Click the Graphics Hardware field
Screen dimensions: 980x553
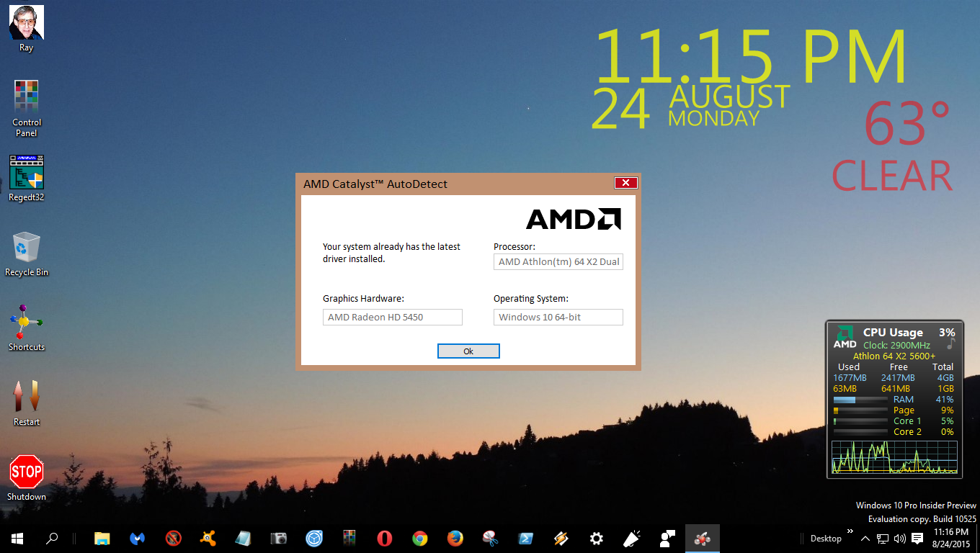pos(393,317)
